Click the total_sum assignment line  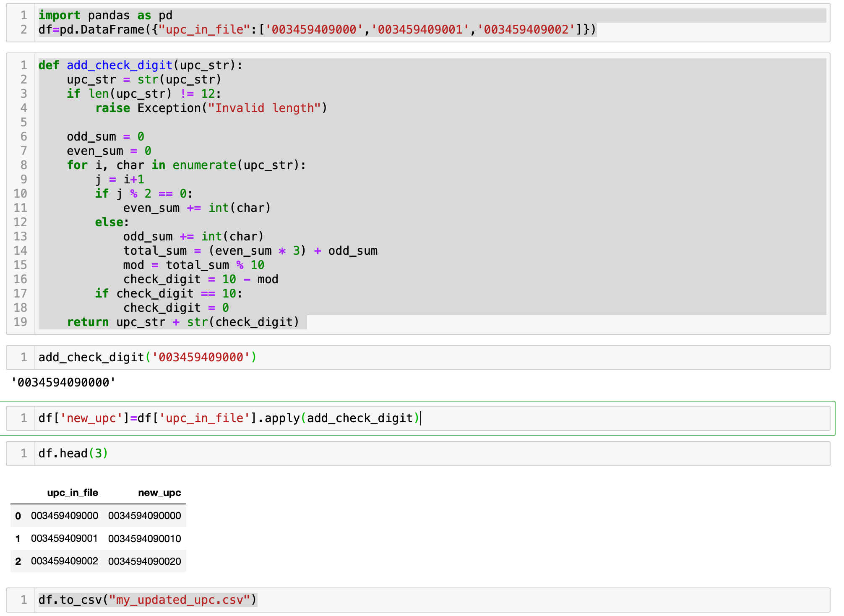(250, 251)
